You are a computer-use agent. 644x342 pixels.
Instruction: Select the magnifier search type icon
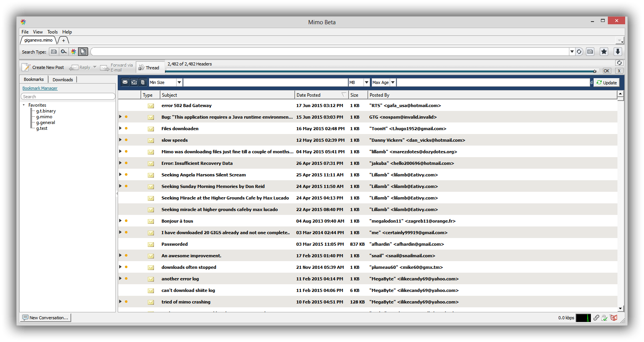click(x=63, y=52)
